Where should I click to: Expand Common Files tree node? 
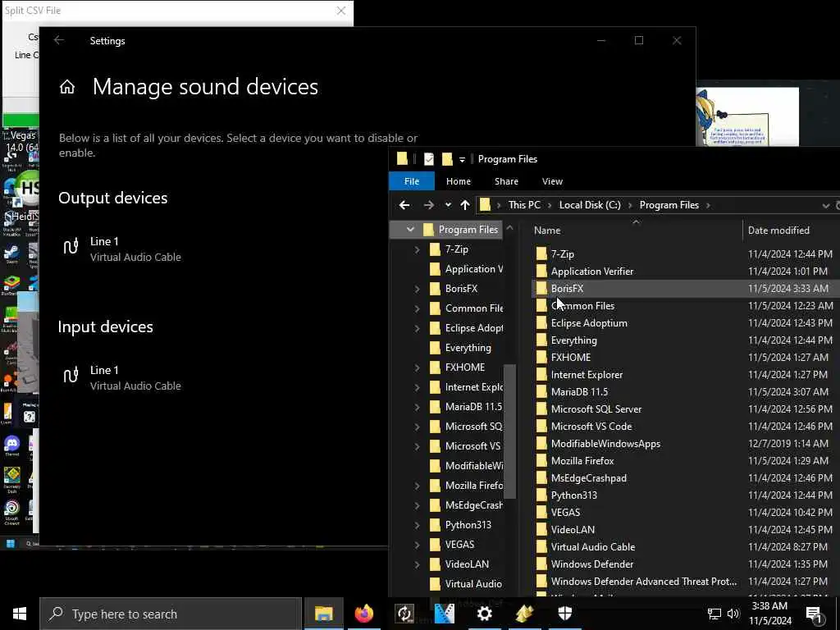(x=417, y=308)
